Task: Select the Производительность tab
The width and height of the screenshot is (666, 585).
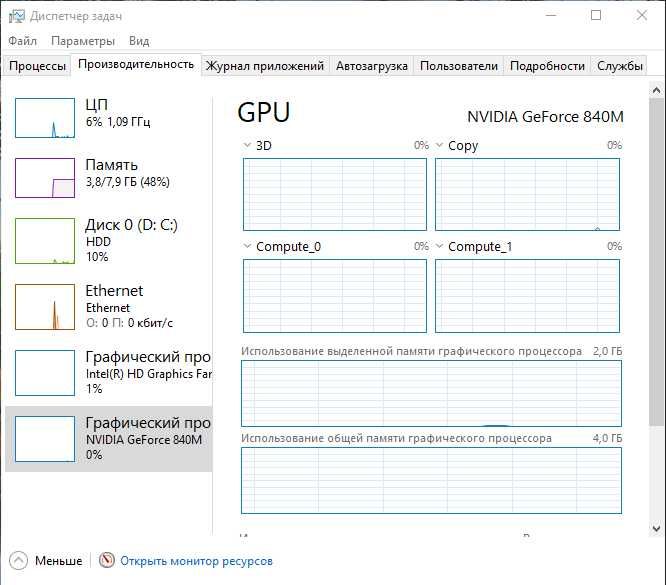Action: point(136,64)
